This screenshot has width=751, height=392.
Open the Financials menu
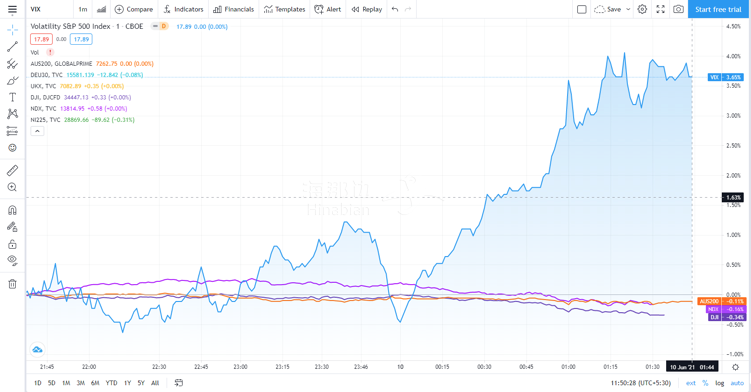pos(234,9)
